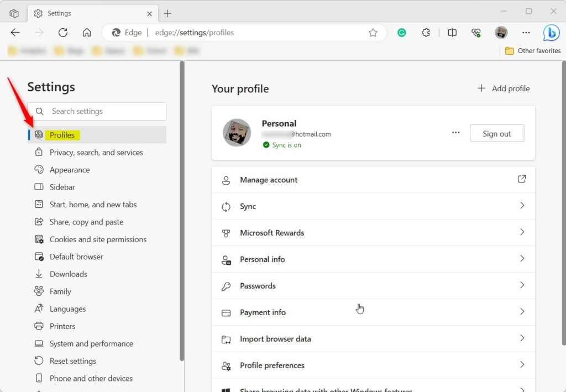566x392 pixels.
Task: Click the address bar URL
Action: pos(194,33)
